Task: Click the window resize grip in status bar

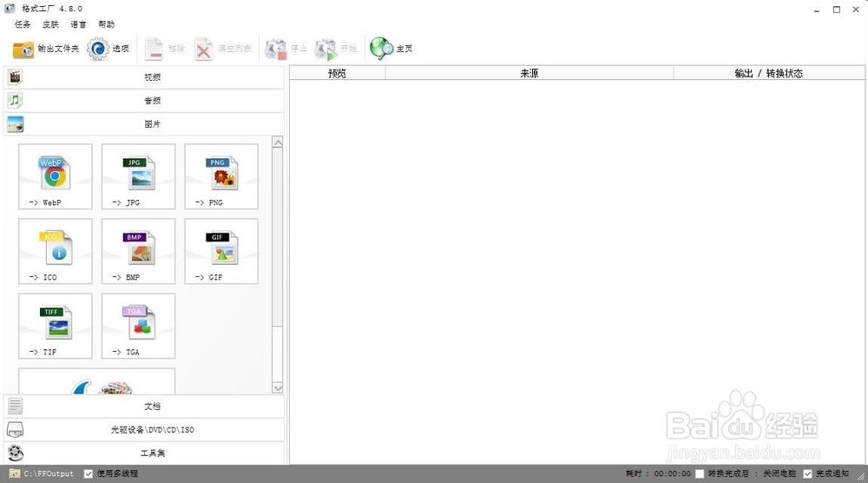Action: coord(861,476)
